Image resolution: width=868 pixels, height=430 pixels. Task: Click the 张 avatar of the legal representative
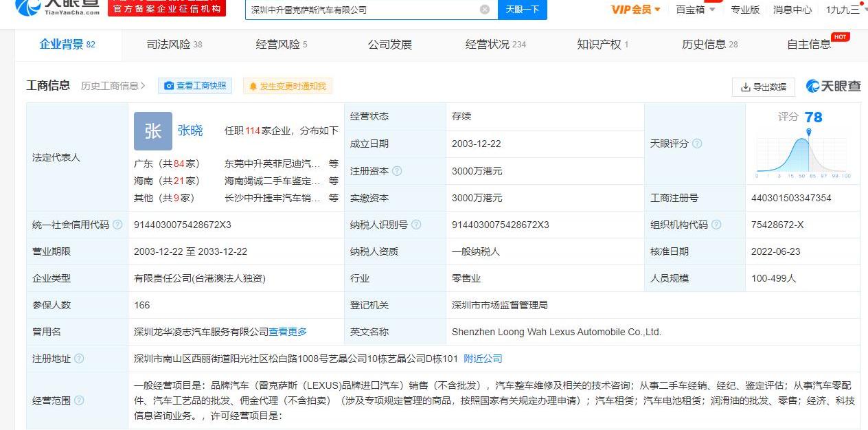pos(153,131)
